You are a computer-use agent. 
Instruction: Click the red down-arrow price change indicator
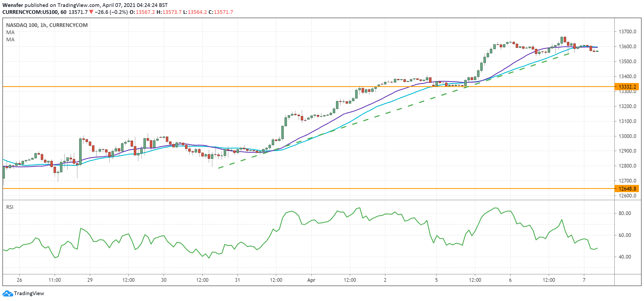[x=91, y=12]
